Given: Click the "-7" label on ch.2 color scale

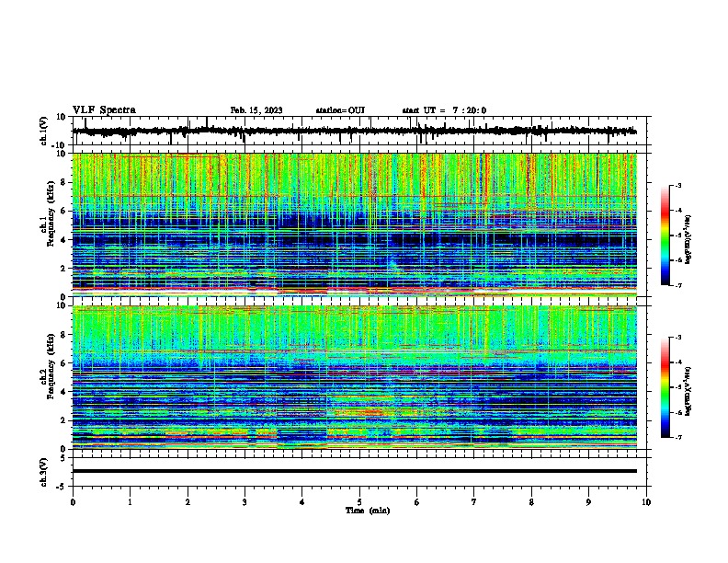Looking at the screenshot, I should click(x=677, y=438).
